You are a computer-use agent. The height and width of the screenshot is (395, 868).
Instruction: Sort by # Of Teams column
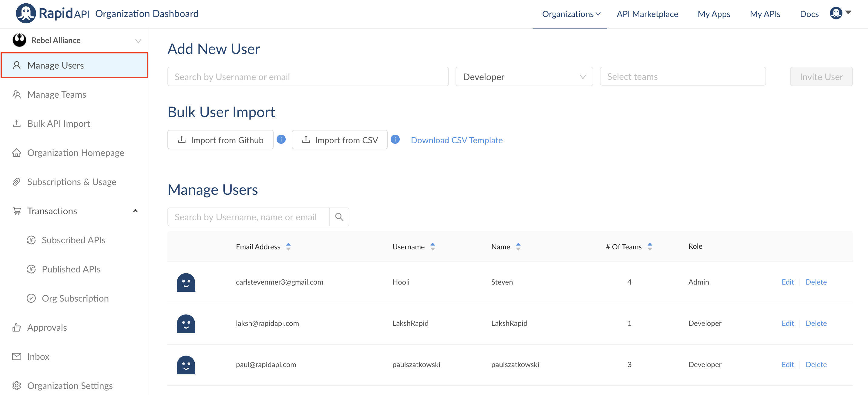click(650, 246)
